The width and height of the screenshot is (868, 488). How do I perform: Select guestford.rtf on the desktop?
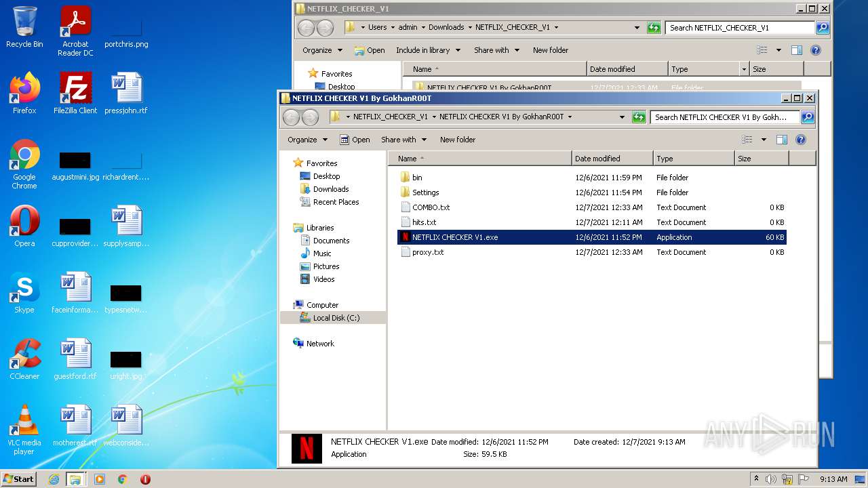[x=75, y=359]
